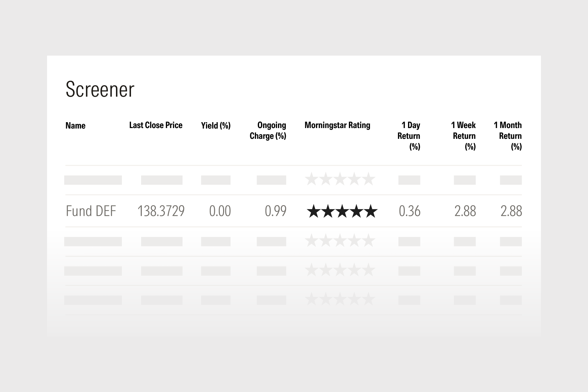Click the Screener heading
The width and height of the screenshot is (588, 392).
click(x=100, y=89)
